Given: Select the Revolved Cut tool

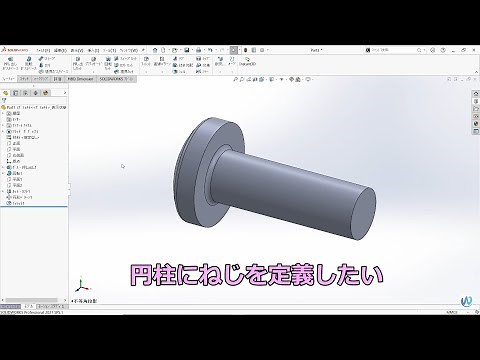Looking at the screenshot, I should tap(108, 64).
